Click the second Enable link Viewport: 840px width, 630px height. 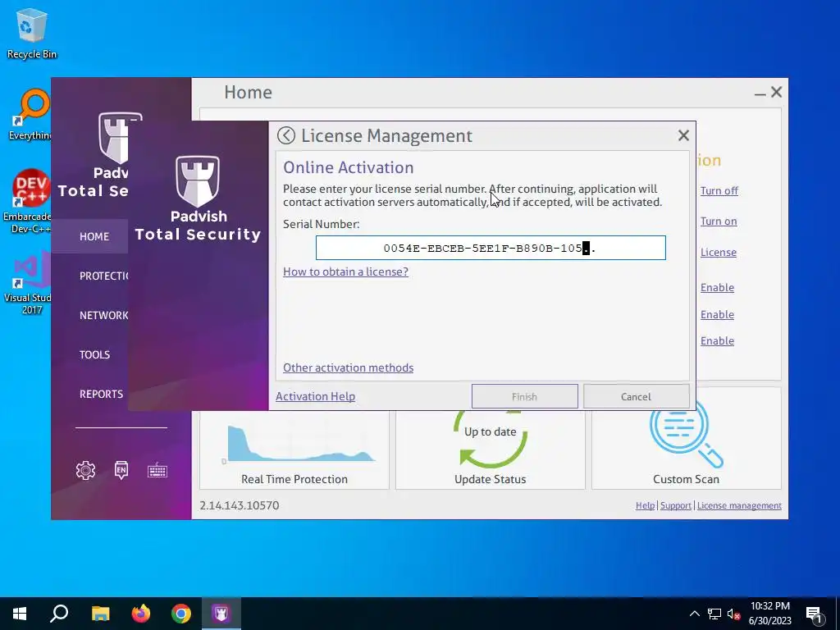coord(717,314)
